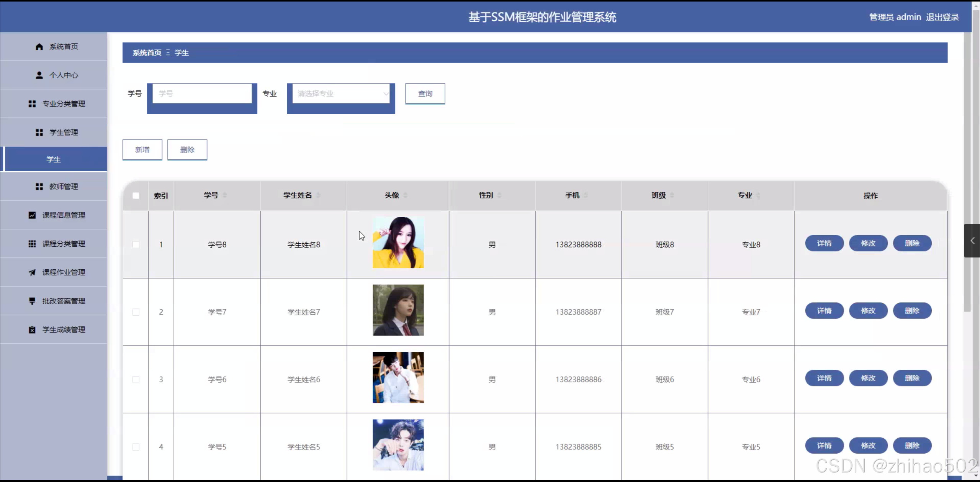Sort by the 学号 column arrows
Viewport: 980px width, 482px height.
coord(225,195)
